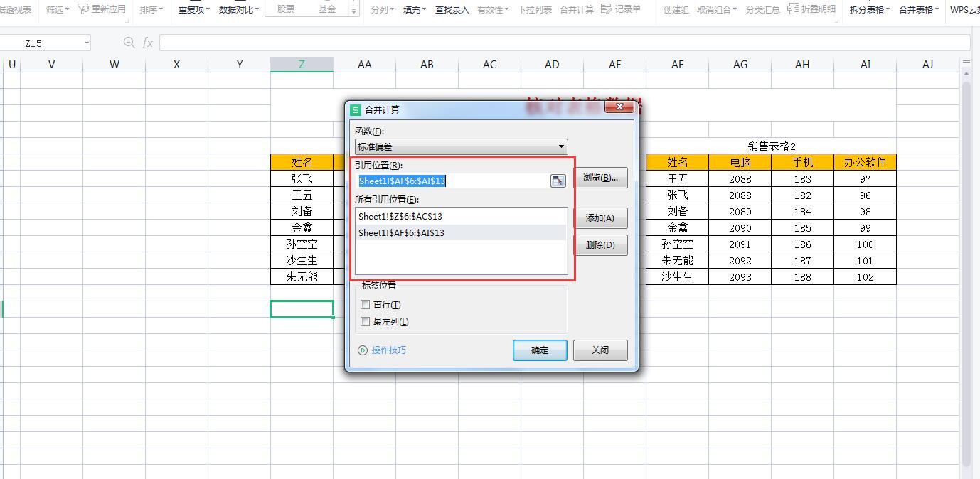Click the 查找录入 toolbar item
Viewport: 980px width, 479px height.
pos(452,9)
